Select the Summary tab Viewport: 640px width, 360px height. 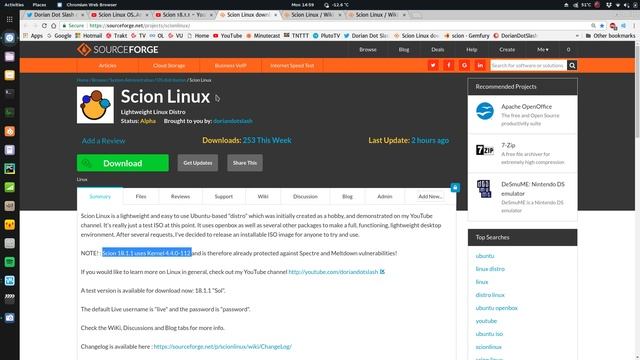(100, 196)
